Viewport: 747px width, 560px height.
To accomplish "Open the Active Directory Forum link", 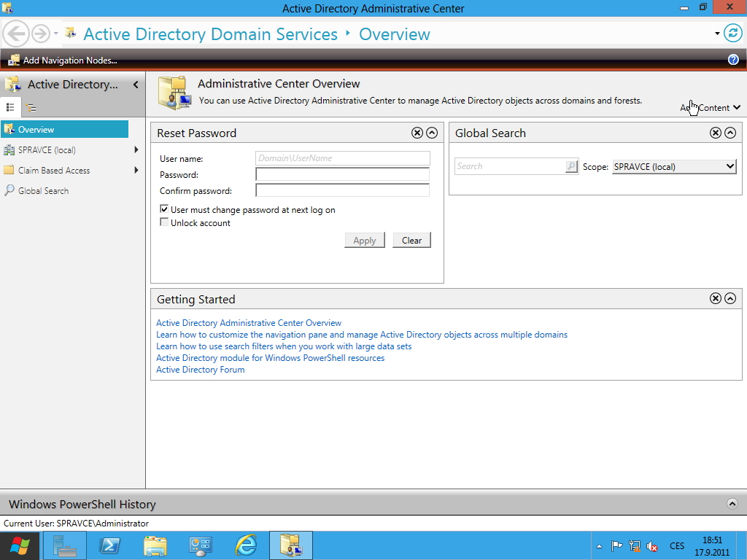I will (x=200, y=369).
